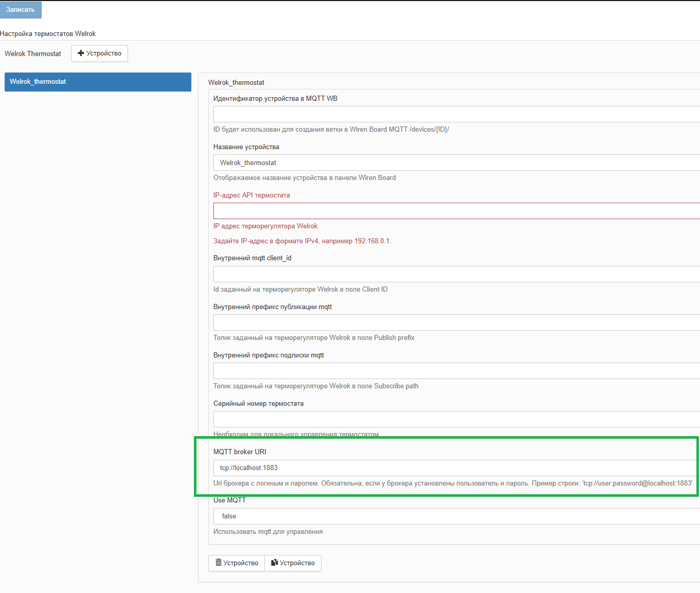Click the plus icon to add device

pos(81,53)
